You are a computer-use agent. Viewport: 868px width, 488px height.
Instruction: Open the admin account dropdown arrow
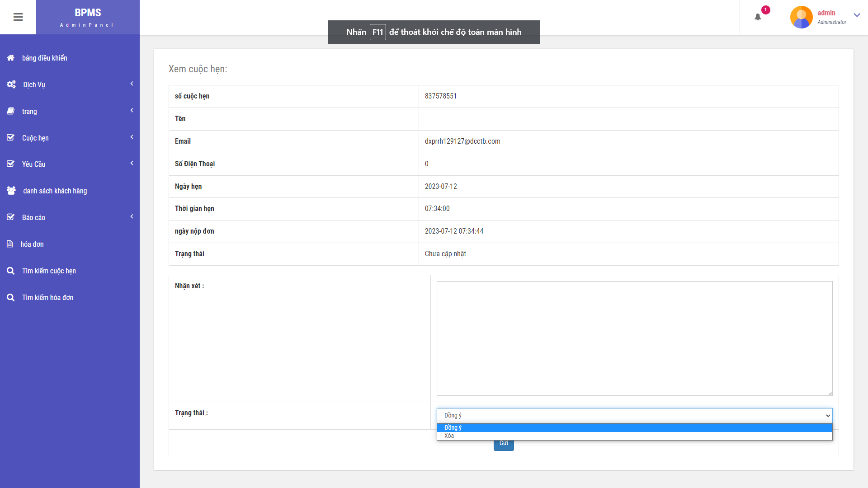857,15
